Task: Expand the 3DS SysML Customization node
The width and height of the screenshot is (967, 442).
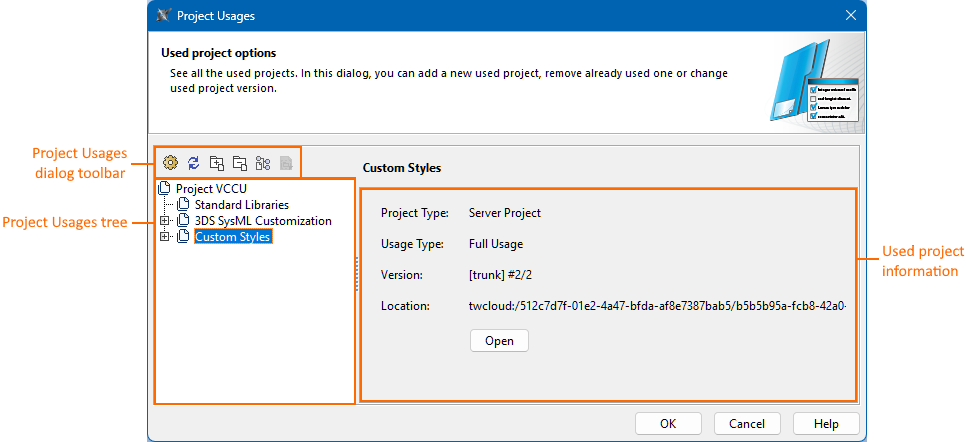Action: [x=165, y=221]
